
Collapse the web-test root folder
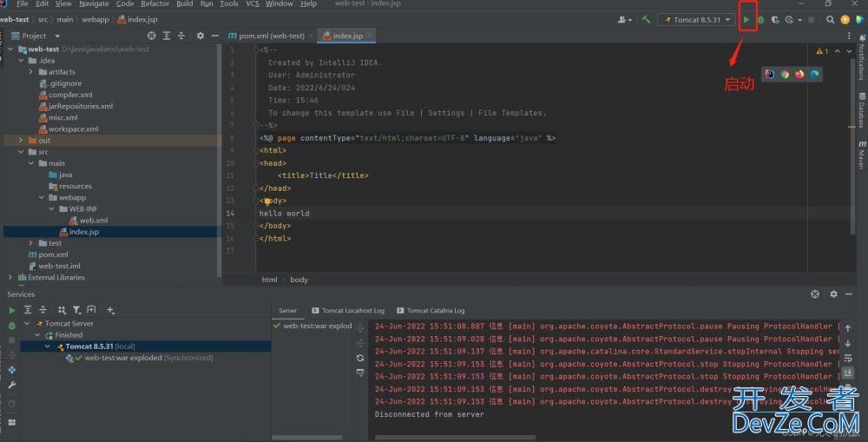pos(10,49)
